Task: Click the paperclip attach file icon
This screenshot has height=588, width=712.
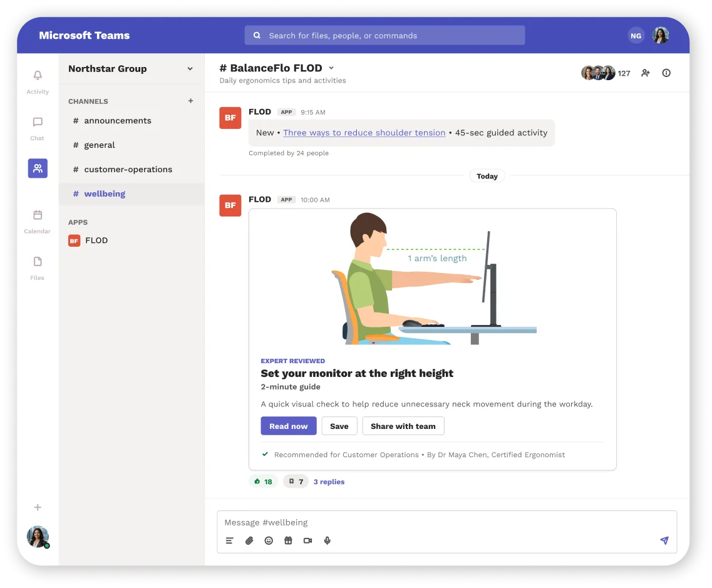Action: [249, 540]
